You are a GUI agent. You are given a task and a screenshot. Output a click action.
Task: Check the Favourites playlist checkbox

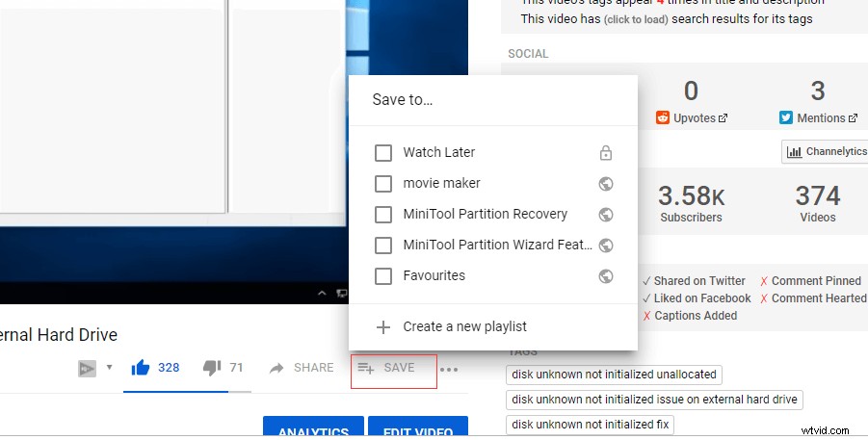383,276
